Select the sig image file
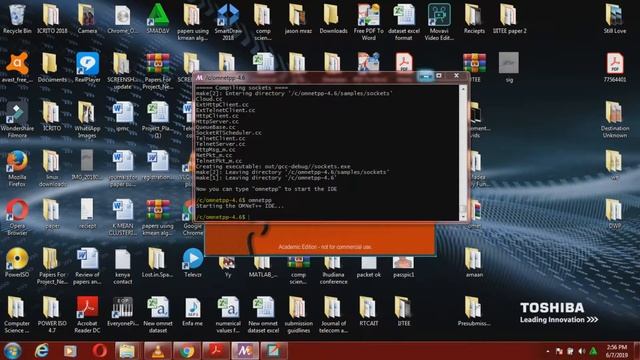The height and width of the screenshot is (360, 640). coord(509,68)
